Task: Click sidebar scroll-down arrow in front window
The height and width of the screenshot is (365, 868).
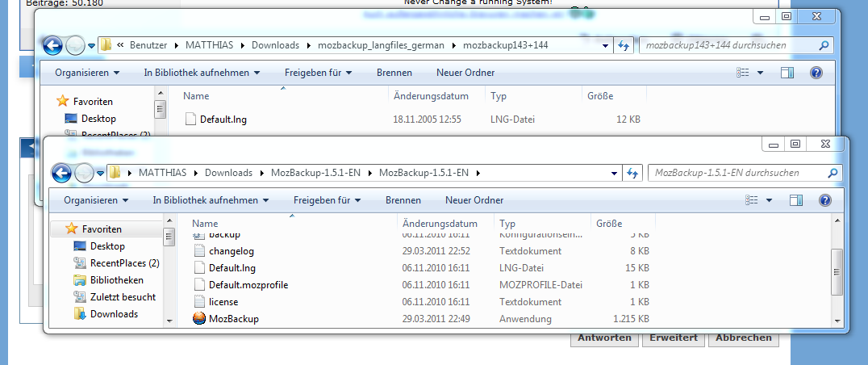Action: click(169, 321)
